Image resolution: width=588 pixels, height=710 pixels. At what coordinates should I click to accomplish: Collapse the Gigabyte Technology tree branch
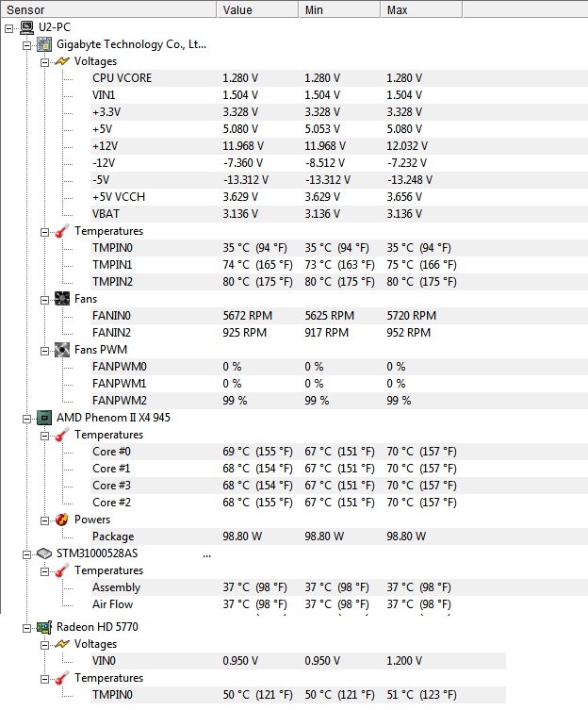click(x=27, y=45)
